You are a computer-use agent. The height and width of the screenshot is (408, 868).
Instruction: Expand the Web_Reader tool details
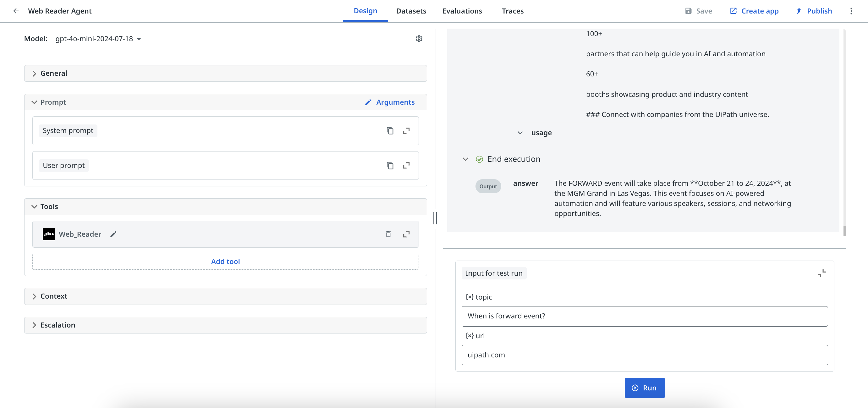click(x=406, y=234)
